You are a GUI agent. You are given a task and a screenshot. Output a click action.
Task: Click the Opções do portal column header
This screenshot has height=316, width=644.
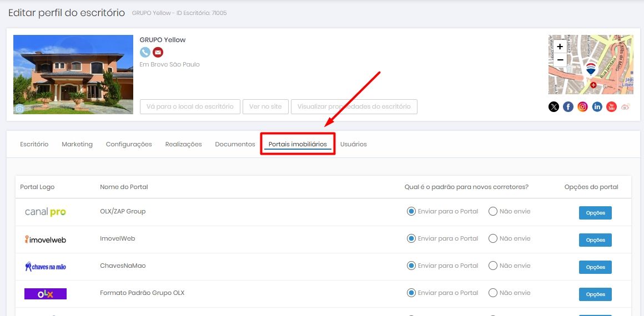591,187
